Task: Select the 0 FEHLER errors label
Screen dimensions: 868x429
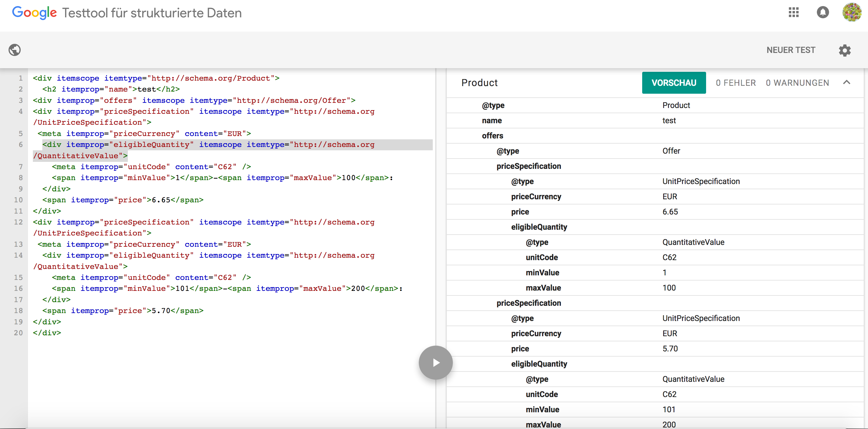Action: [736, 83]
